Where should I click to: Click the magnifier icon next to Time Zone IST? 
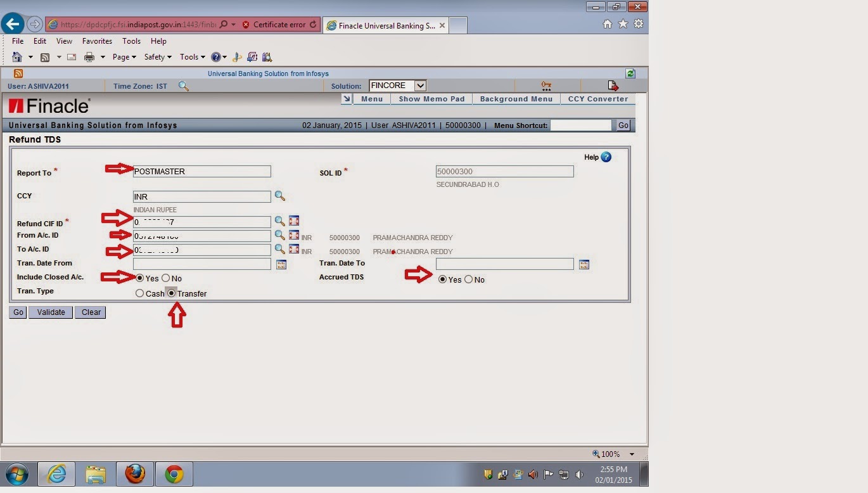pyautogui.click(x=184, y=86)
